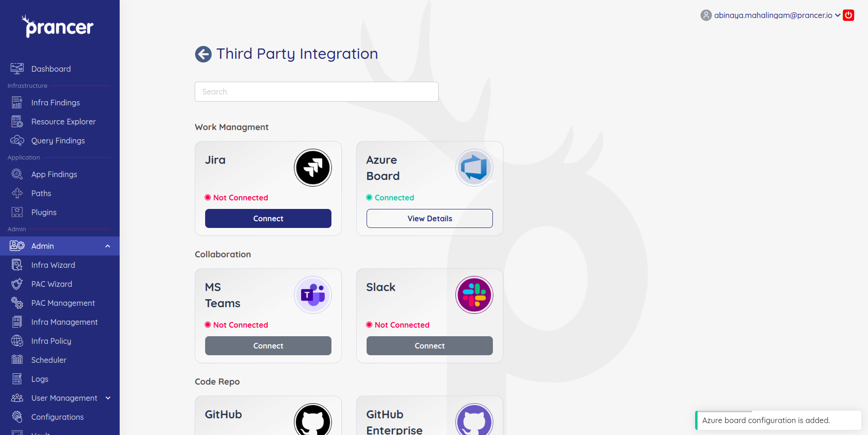The width and height of the screenshot is (868, 435).
Task: Click the back arrow beside Third Party Integration
Action: [x=203, y=54]
